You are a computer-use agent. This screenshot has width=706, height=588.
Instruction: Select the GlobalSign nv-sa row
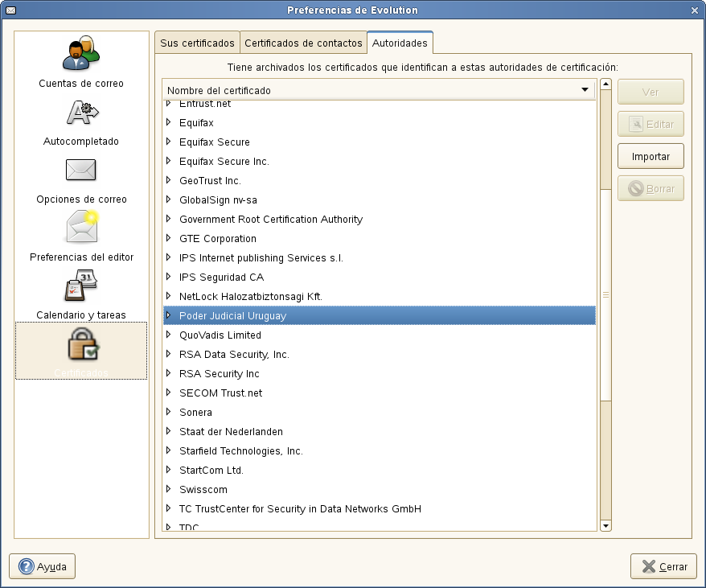tap(379, 199)
